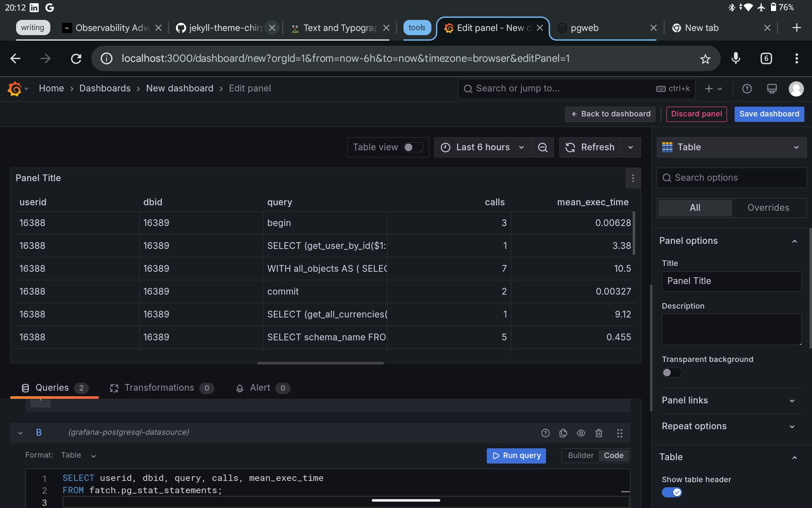Image resolution: width=812 pixels, height=508 pixels.
Task: Click the Save dashboard button
Action: coord(769,114)
